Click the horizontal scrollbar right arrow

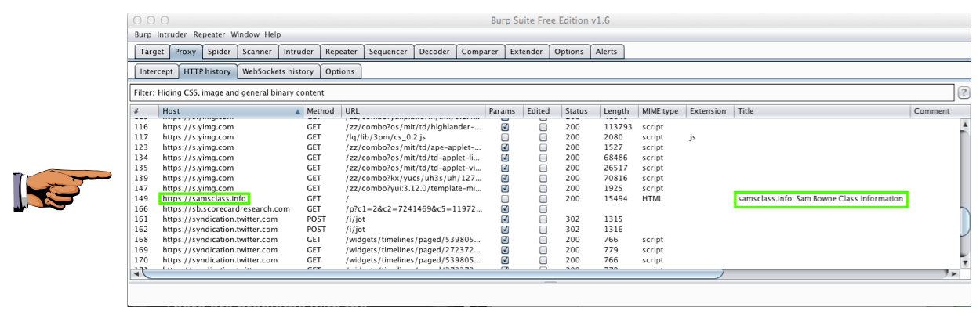coord(953,274)
